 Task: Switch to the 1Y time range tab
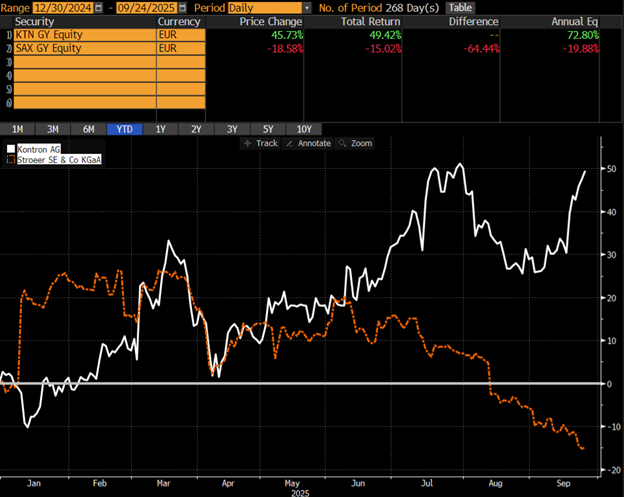coord(160,129)
